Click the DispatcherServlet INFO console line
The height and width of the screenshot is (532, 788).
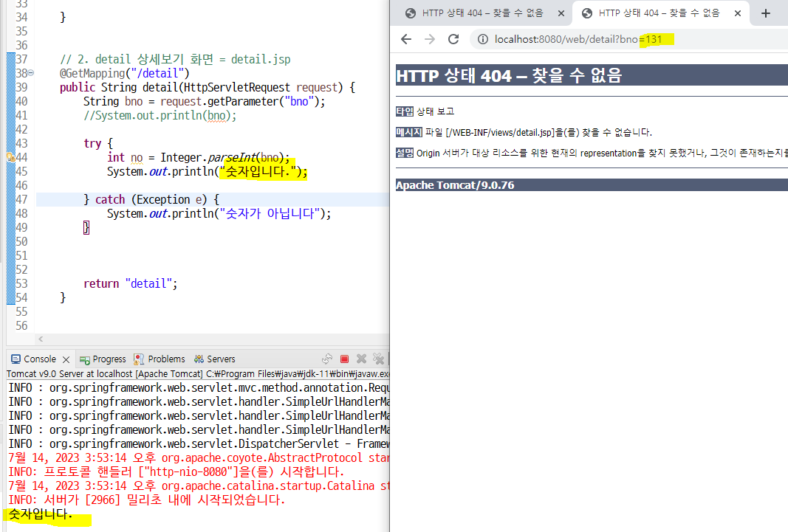199,443
